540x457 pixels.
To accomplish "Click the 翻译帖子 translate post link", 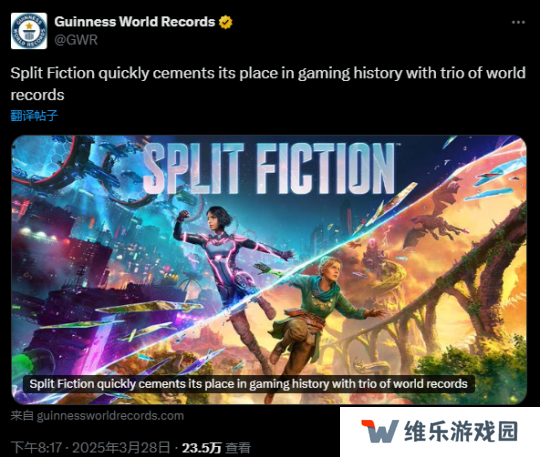I will 34,115.
